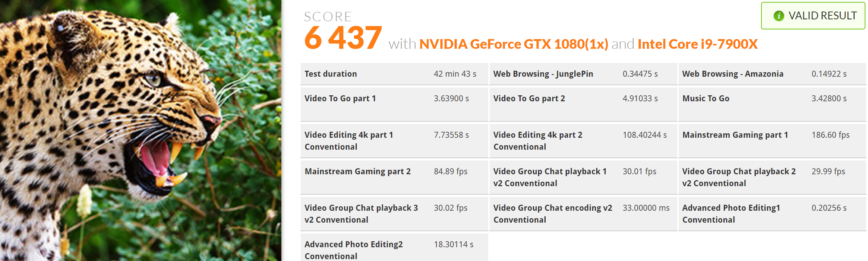Click the 108.40244 s result value
The width and height of the screenshot is (868, 261).
click(x=644, y=135)
